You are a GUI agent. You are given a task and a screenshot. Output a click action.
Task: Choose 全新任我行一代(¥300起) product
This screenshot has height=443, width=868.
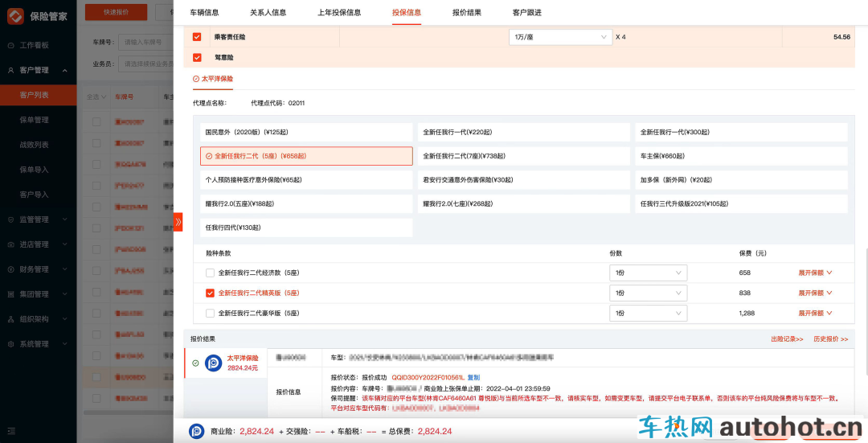(741, 133)
